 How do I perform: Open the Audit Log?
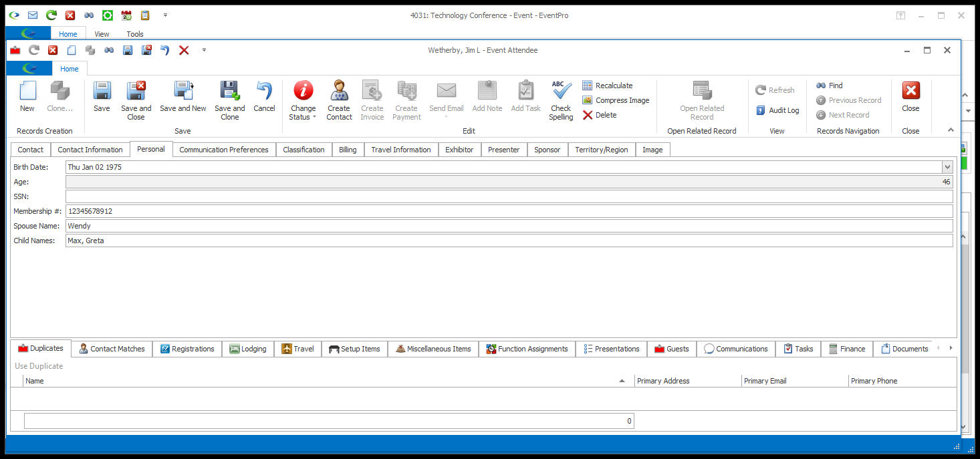(777, 110)
